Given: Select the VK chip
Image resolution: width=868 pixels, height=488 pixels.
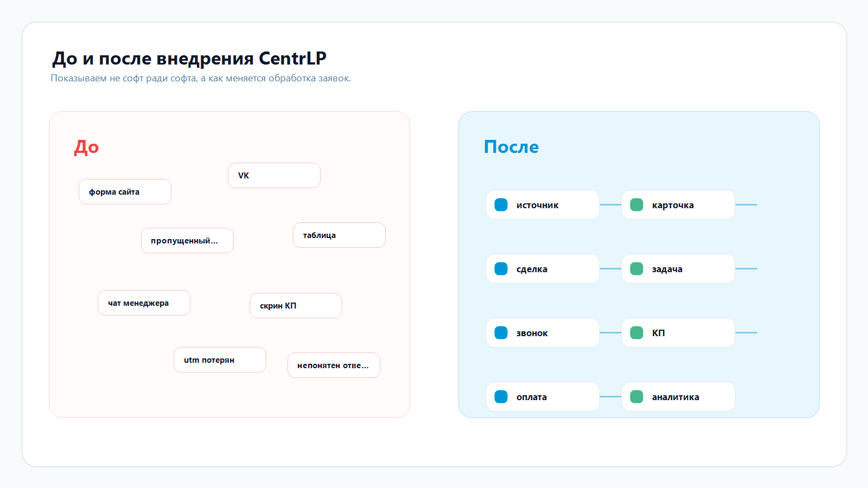Looking at the screenshot, I should (x=274, y=176).
